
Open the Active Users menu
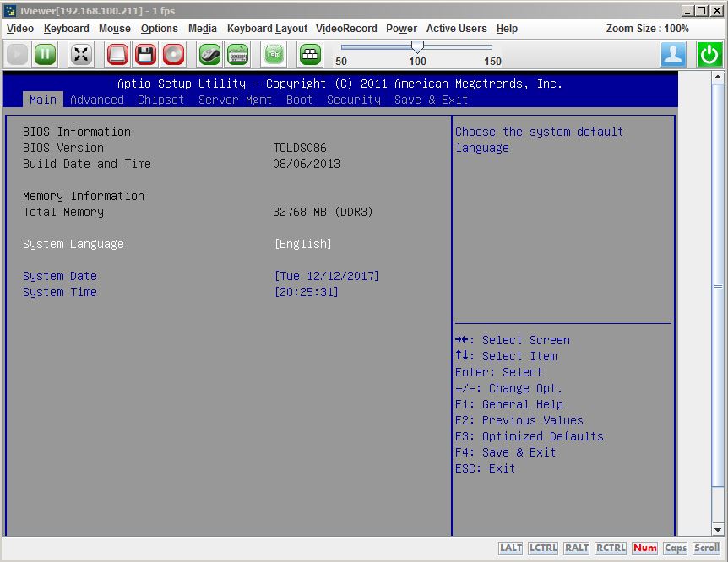[456, 29]
